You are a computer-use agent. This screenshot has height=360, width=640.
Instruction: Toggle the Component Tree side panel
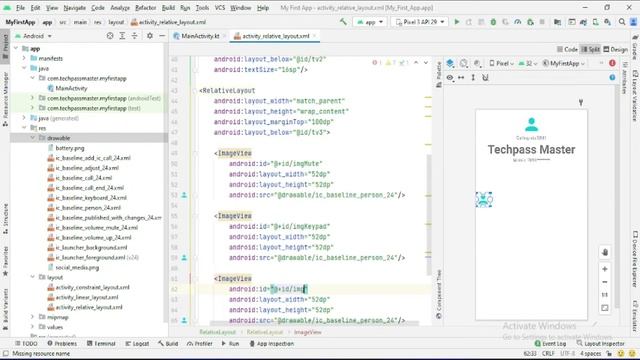point(439,295)
